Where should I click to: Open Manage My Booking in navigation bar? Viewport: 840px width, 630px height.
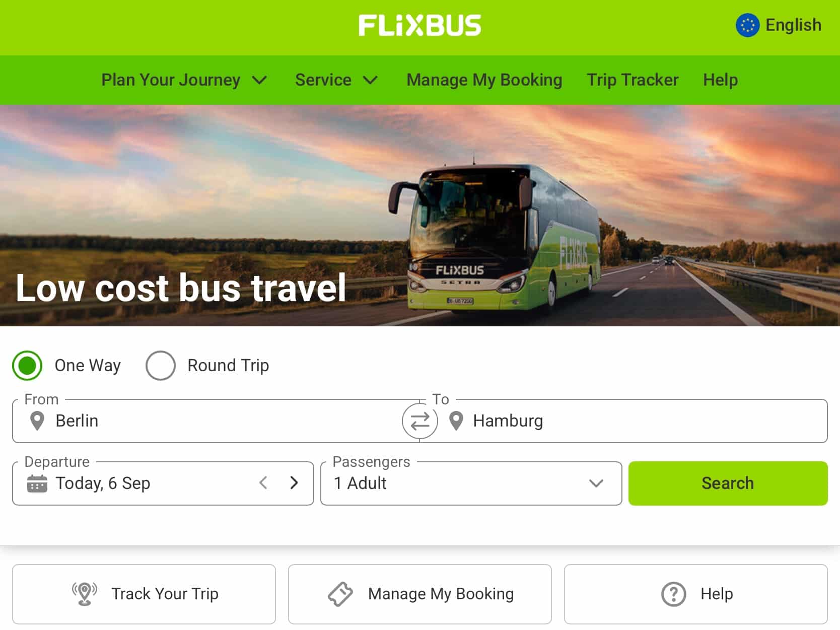pos(484,80)
